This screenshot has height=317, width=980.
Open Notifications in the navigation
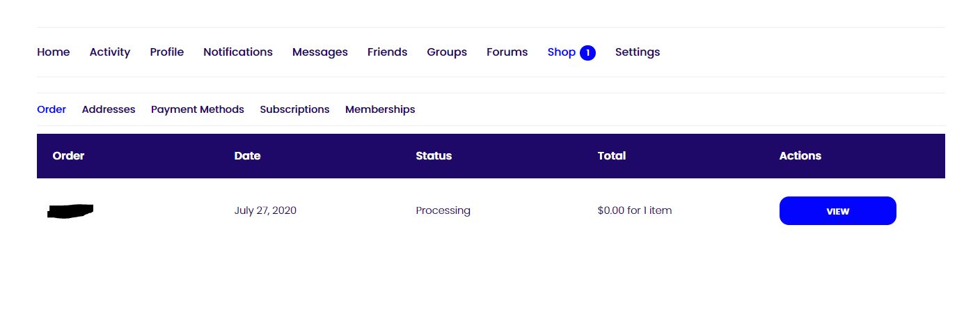[238, 52]
